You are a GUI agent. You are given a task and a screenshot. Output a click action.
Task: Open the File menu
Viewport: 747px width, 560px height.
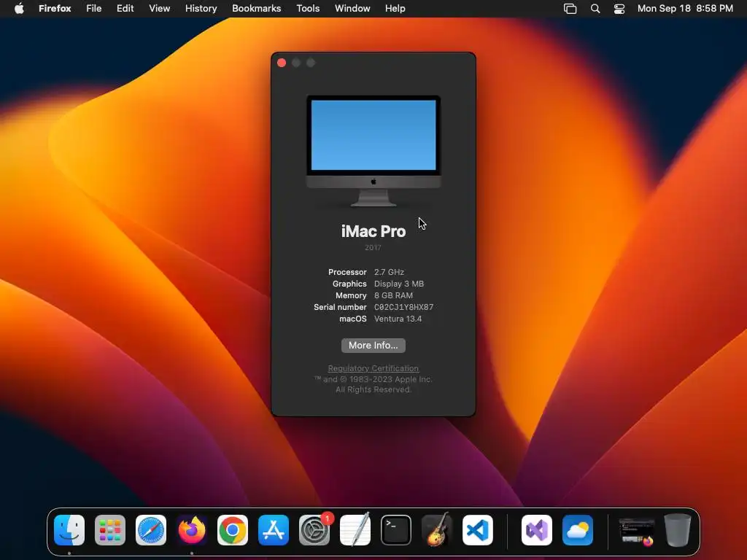(x=94, y=9)
